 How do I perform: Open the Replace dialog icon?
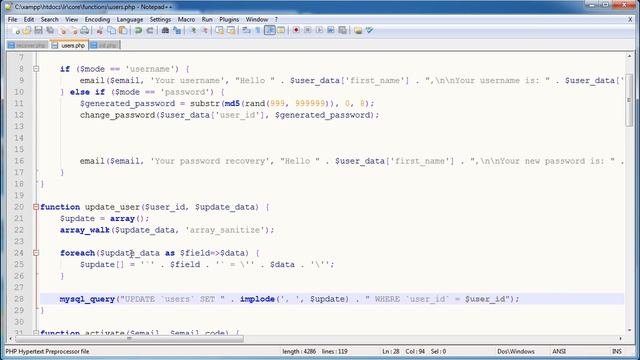[x=177, y=31]
